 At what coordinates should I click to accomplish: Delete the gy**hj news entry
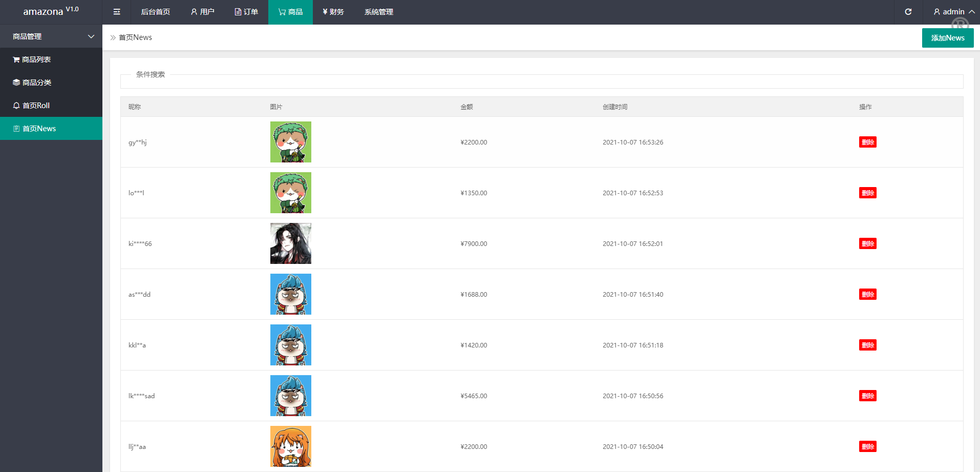coord(867,142)
